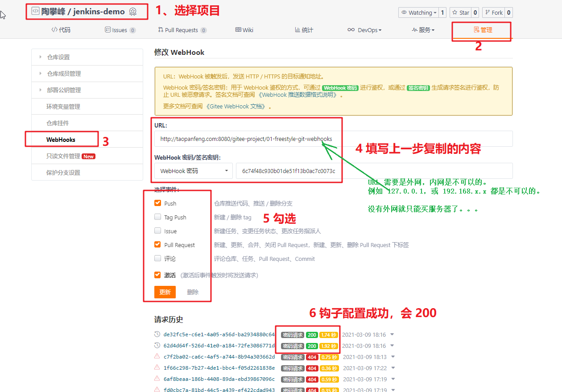Open the Watching dropdown
The image size is (562, 392).
pos(418,12)
